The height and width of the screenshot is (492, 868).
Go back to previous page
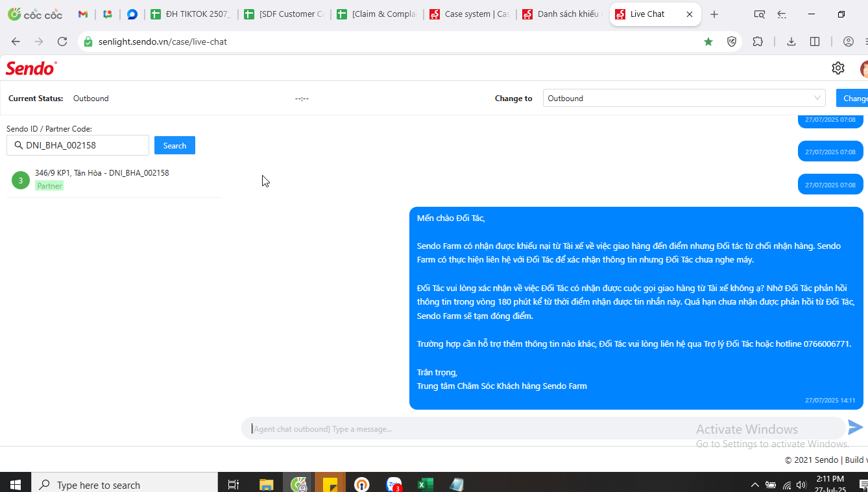coord(16,41)
